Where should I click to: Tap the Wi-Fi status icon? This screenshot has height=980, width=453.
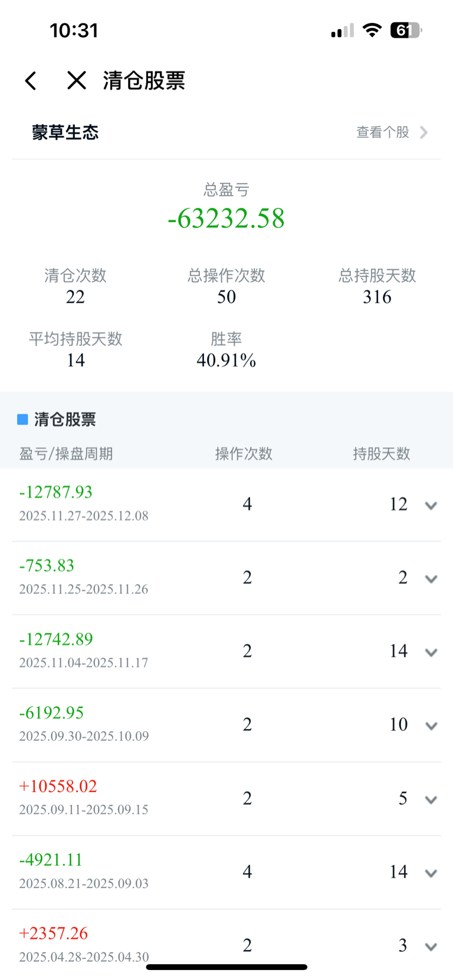(x=372, y=30)
